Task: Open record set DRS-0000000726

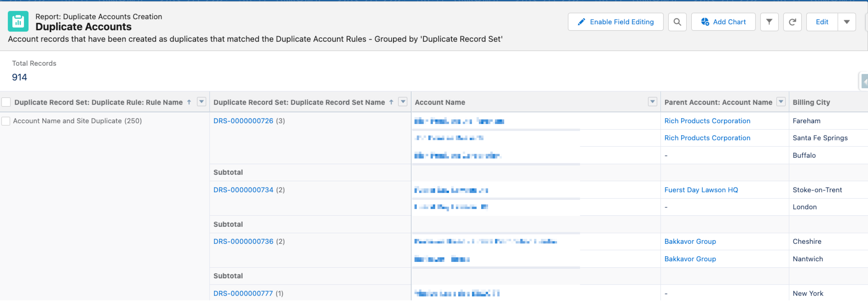Action: coord(243,121)
